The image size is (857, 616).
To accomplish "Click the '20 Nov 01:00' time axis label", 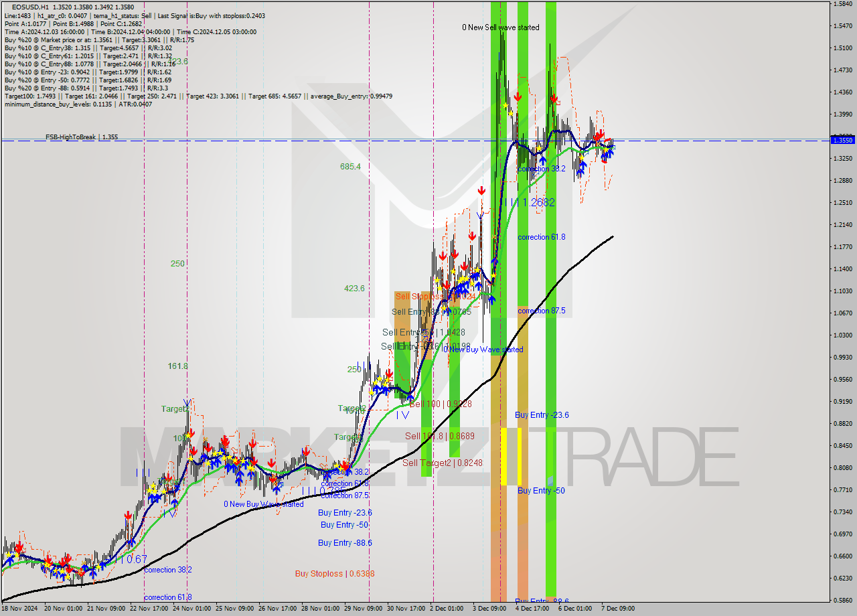I will coord(62,609).
